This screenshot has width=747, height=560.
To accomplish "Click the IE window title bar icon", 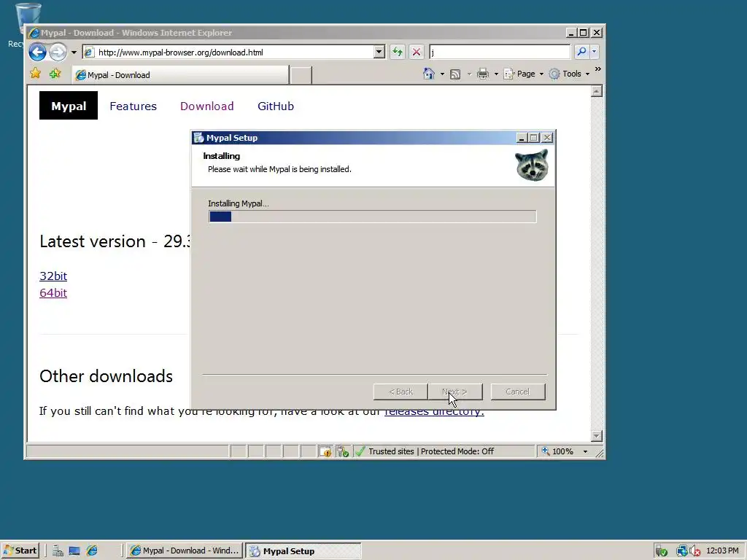I will [x=34, y=33].
